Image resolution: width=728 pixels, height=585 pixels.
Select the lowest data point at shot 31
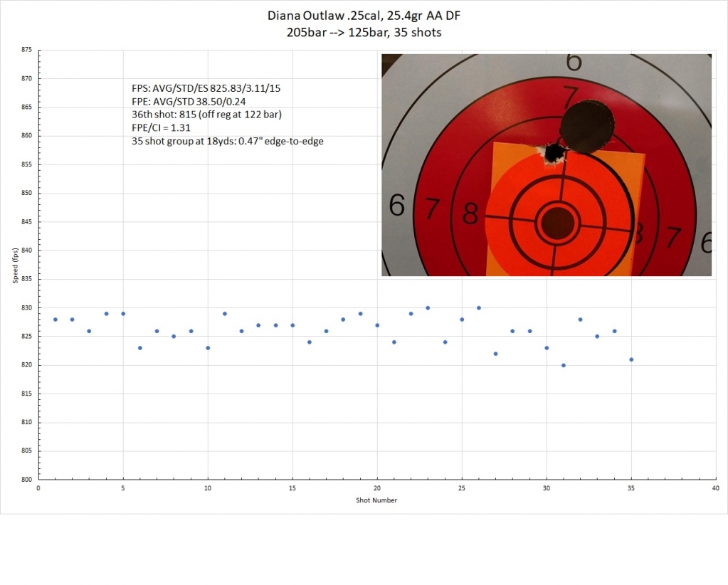[x=564, y=365]
